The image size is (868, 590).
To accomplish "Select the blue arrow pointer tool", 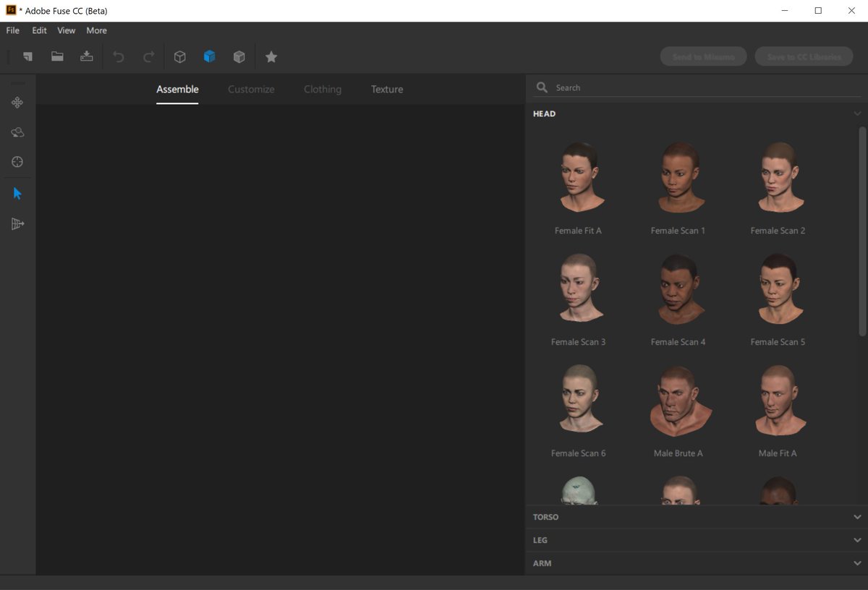I will (x=17, y=193).
